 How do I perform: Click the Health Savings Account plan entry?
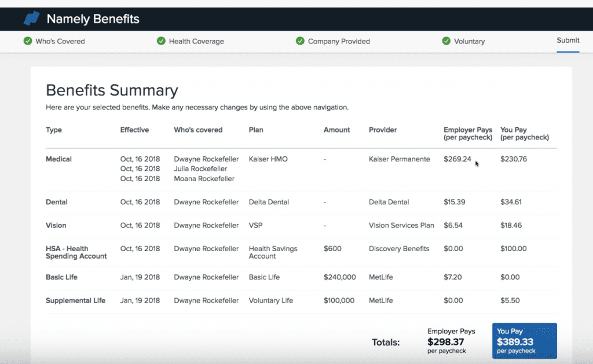click(272, 252)
